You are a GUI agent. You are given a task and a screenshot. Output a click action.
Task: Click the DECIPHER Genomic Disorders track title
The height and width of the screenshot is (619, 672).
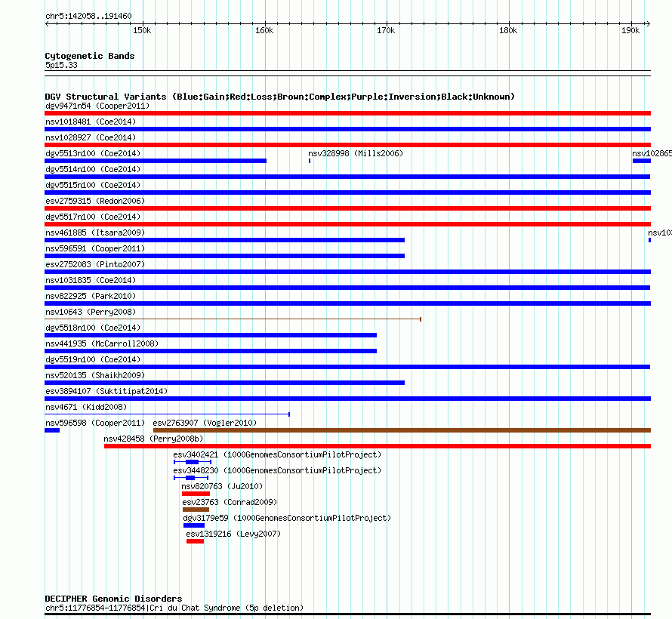(x=113, y=599)
